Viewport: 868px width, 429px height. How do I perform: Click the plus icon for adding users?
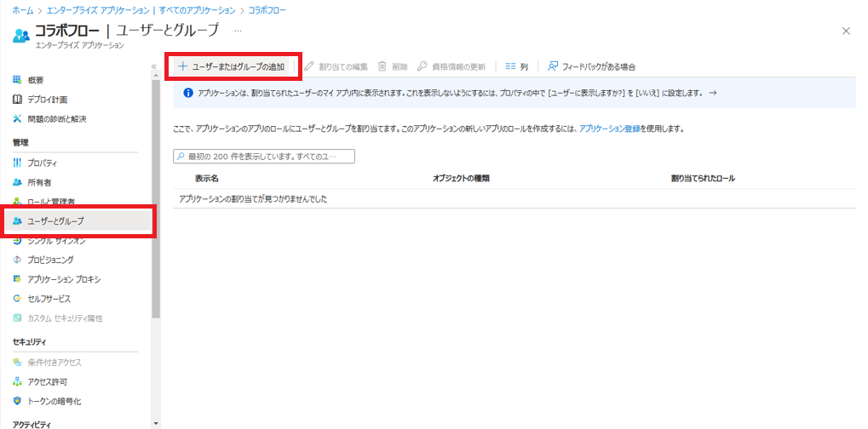tap(182, 66)
